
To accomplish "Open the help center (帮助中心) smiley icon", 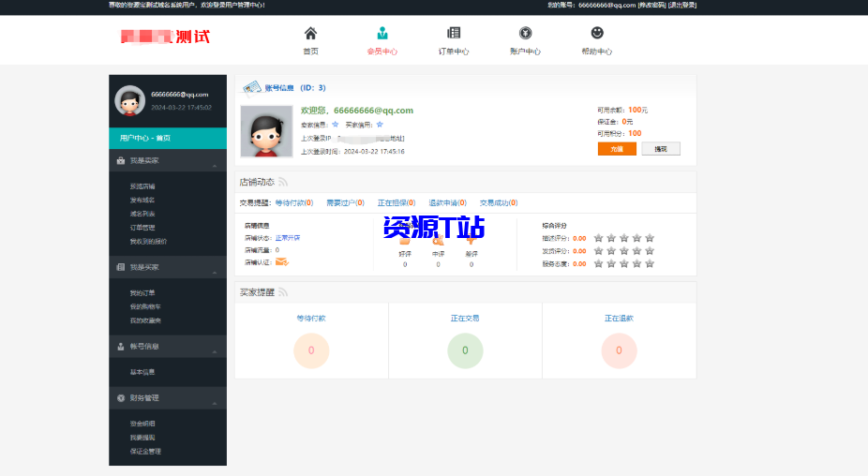I will pyautogui.click(x=597, y=33).
